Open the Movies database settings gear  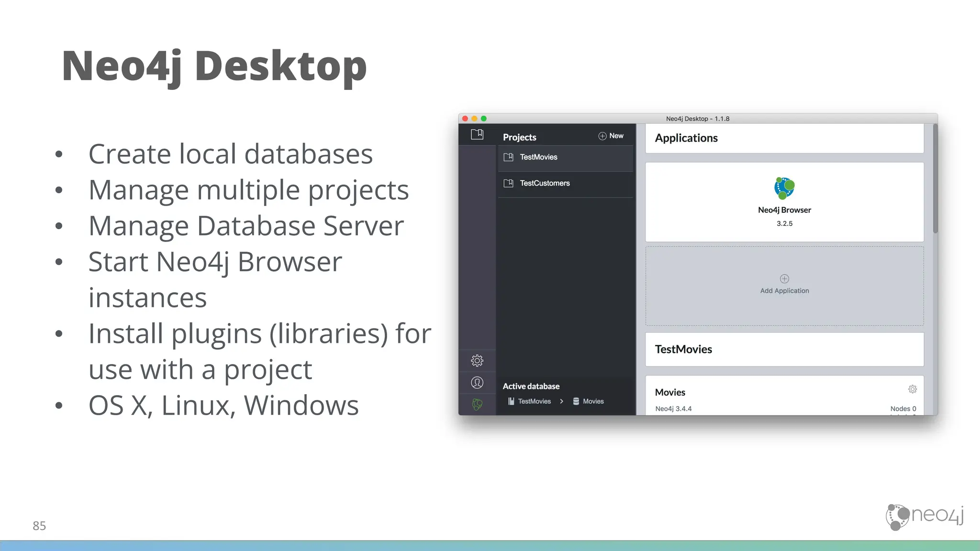[x=913, y=389]
